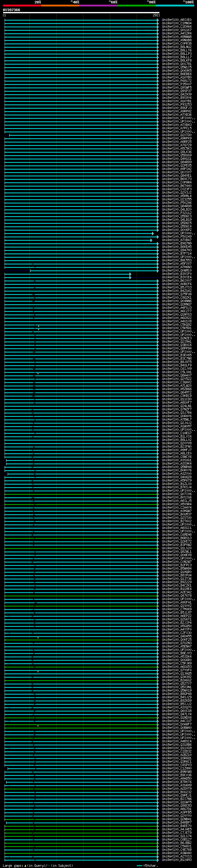Select hit label UniRef100_Q0ISV7
Screen dimensions: 197x868
[176, 172]
